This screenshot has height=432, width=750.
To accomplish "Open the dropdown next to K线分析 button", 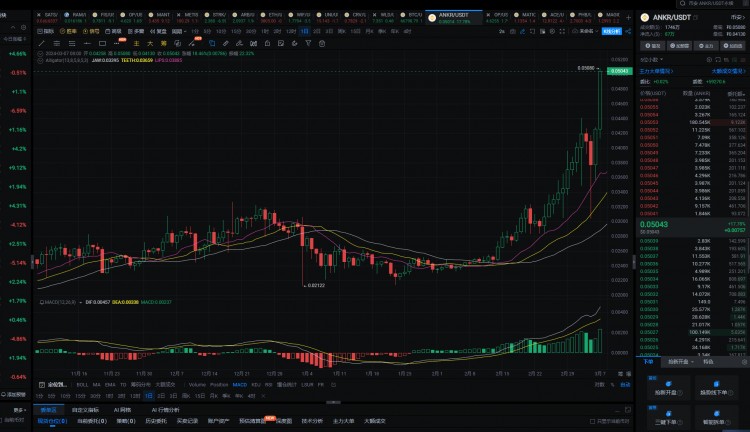I will (596, 31).
